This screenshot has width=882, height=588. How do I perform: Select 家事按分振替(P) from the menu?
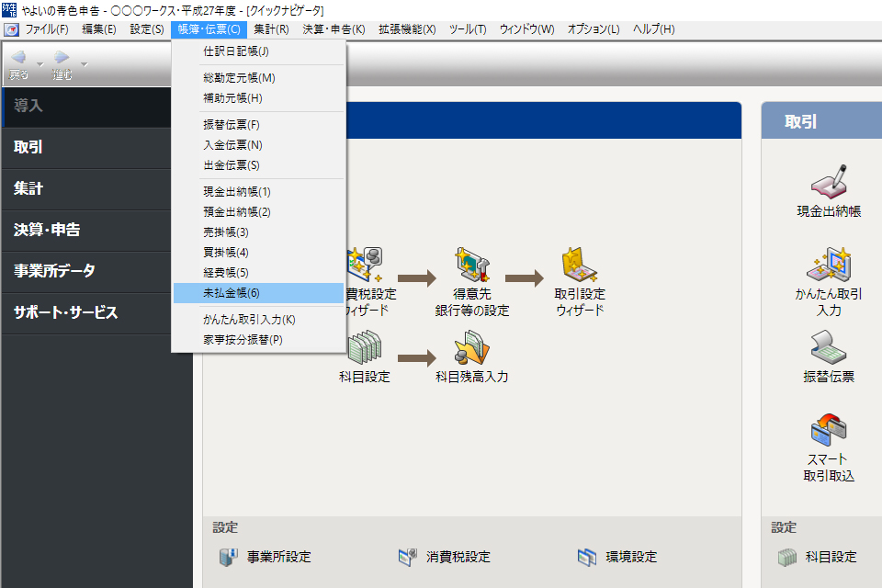click(258, 339)
